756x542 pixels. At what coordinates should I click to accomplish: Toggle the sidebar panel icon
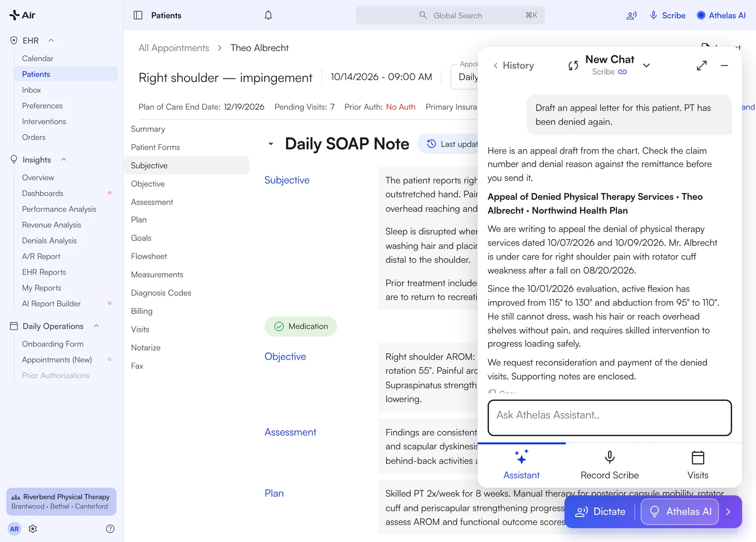(x=138, y=15)
